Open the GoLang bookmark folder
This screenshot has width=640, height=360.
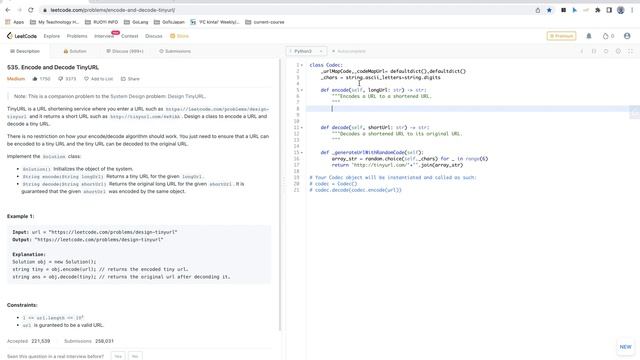[136, 22]
